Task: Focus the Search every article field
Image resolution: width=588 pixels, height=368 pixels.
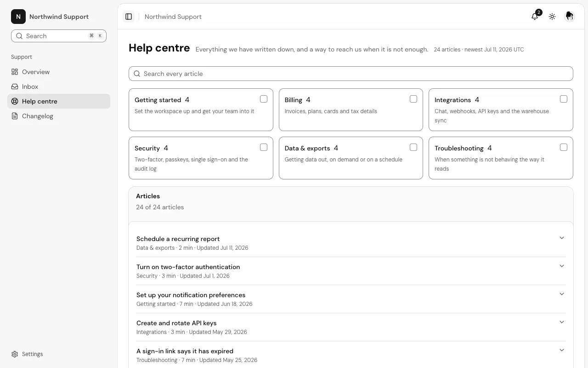Action: (x=351, y=74)
